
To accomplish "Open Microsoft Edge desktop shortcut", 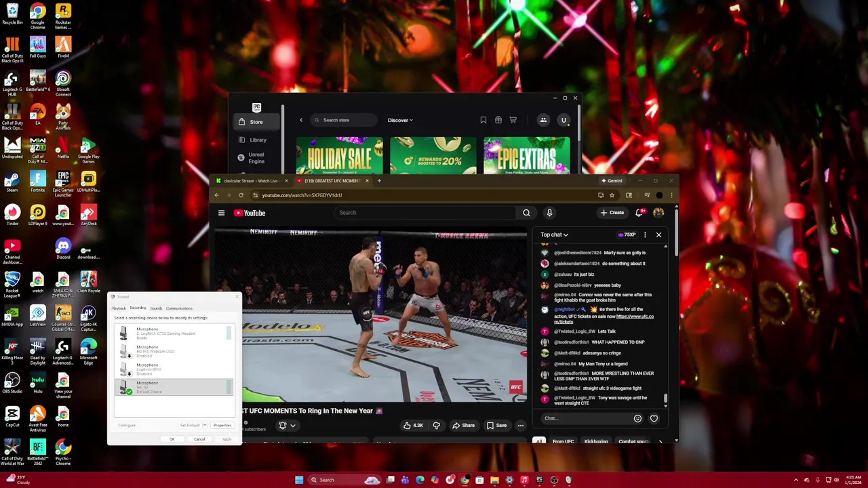I will (88, 351).
